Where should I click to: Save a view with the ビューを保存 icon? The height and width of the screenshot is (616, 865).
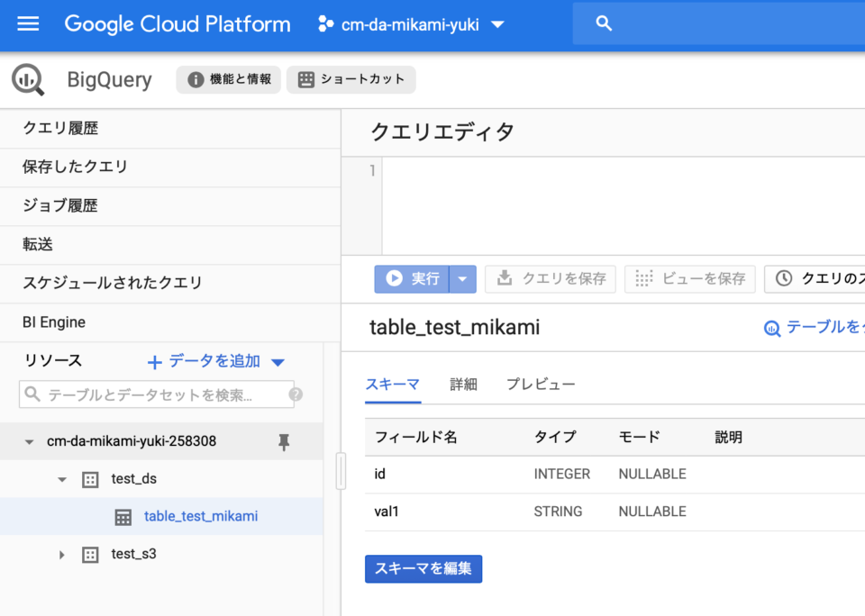coord(645,278)
